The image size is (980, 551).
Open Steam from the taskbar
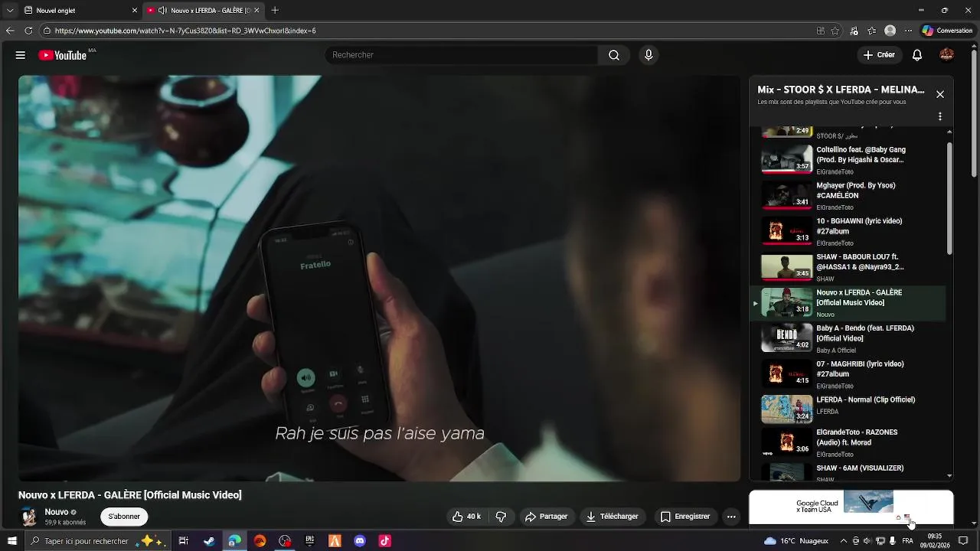[209, 541]
